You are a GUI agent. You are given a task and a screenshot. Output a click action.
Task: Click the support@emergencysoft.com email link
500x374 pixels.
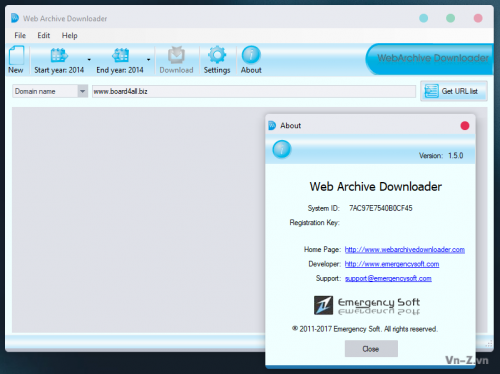point(388,278)
